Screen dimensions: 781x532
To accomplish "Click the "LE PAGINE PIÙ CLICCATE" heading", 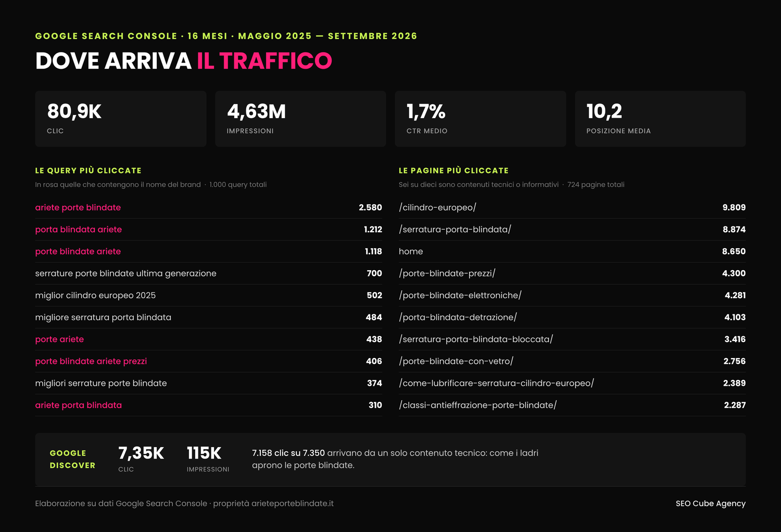I will click(x=454, y=170).
